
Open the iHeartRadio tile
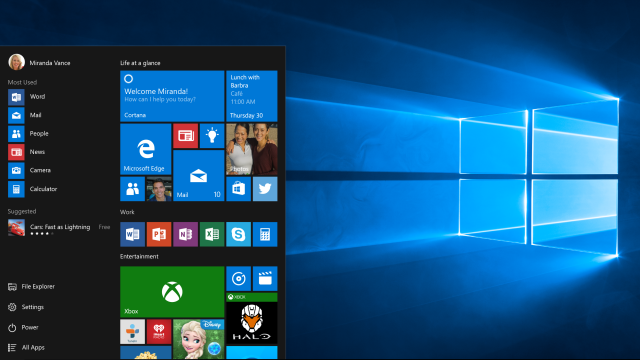(159, 331)
